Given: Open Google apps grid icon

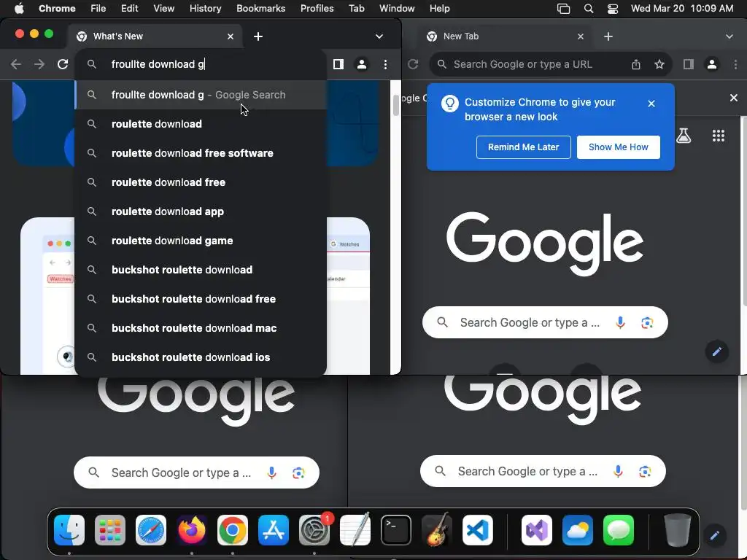Looking at the screenshot, I should pos(719,136).
